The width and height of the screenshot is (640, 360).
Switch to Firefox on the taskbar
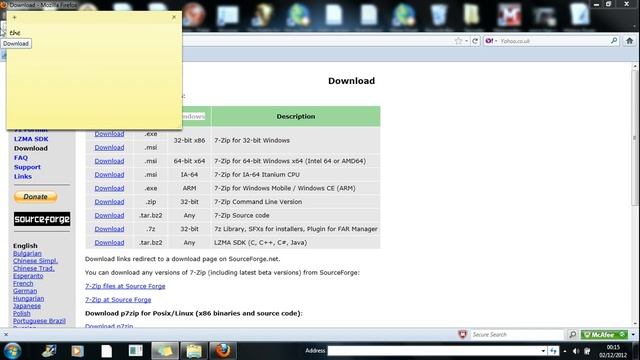click(223, 351)
